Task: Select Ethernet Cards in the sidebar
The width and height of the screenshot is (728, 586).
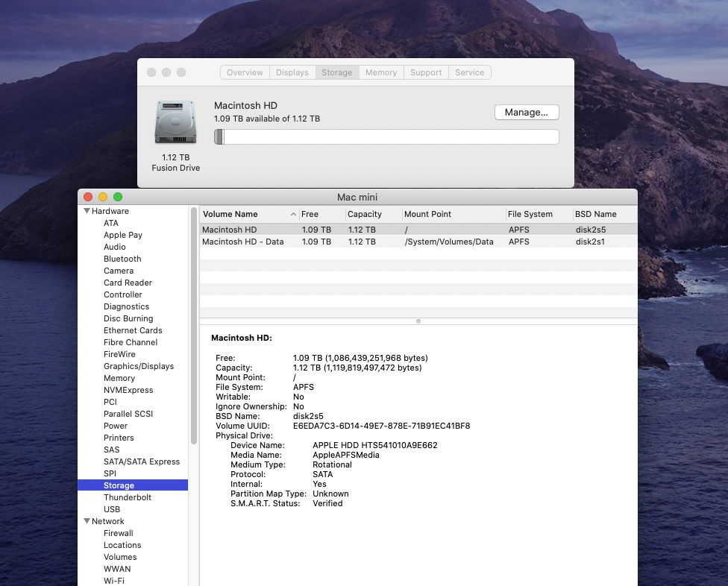Action: 134,330
